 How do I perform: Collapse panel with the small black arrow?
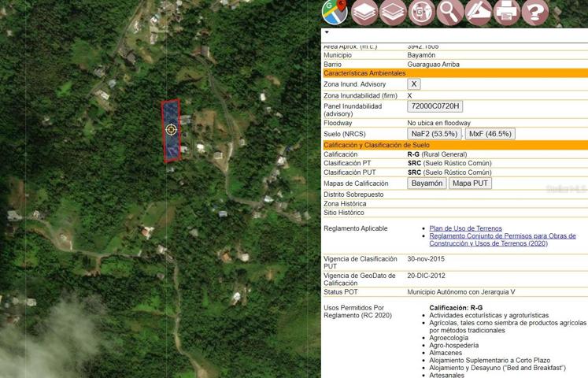pos(327,32)
